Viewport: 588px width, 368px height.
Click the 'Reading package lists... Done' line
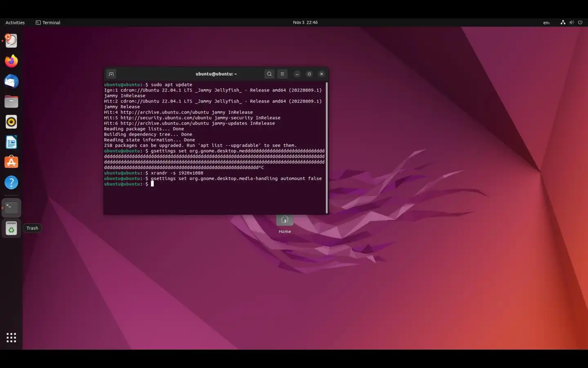[144, 129]
